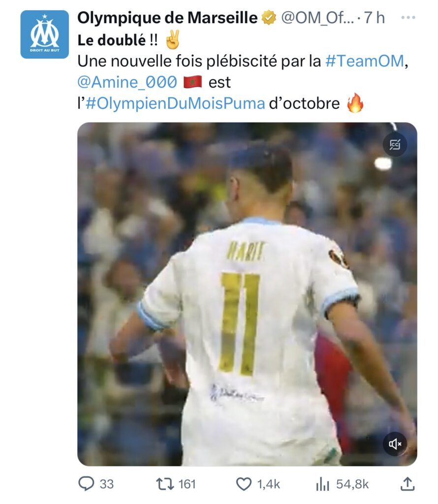Play the video of player number 11

pos(247,294)
